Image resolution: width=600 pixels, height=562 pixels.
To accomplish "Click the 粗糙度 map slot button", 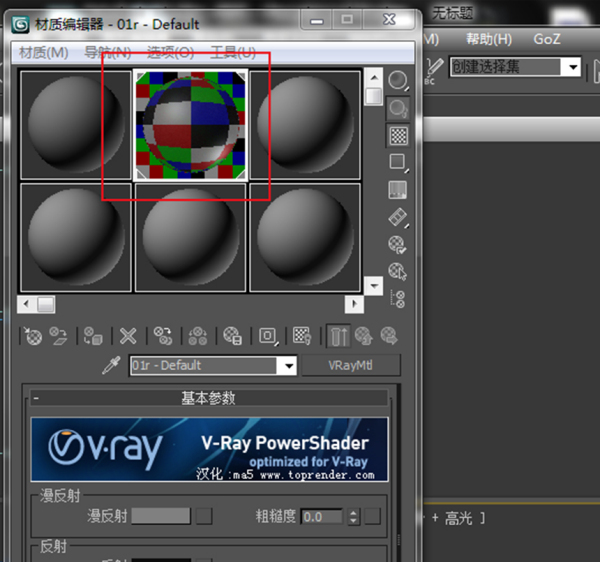I will point(372,516).
